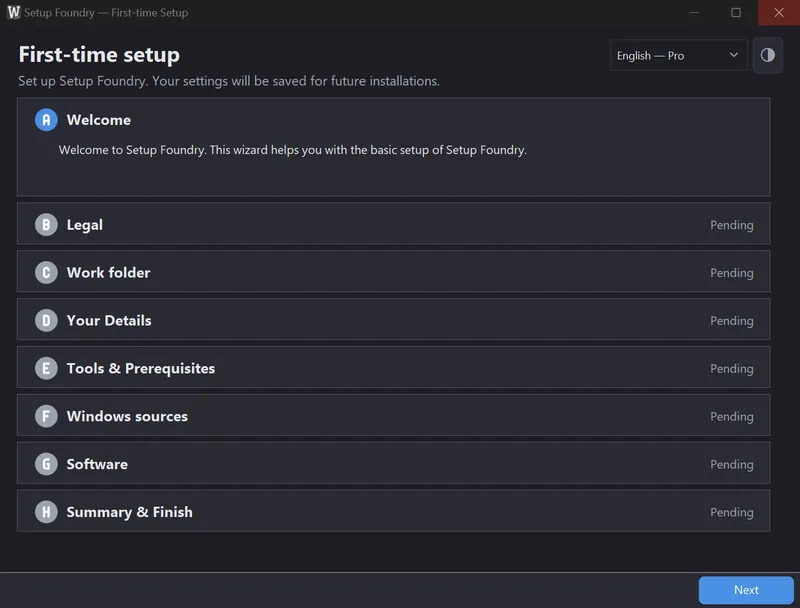Screen dimensions: 800x608
Task: Expand the Work folder step section
Action: pyautogui.click(x=393, y=272)
